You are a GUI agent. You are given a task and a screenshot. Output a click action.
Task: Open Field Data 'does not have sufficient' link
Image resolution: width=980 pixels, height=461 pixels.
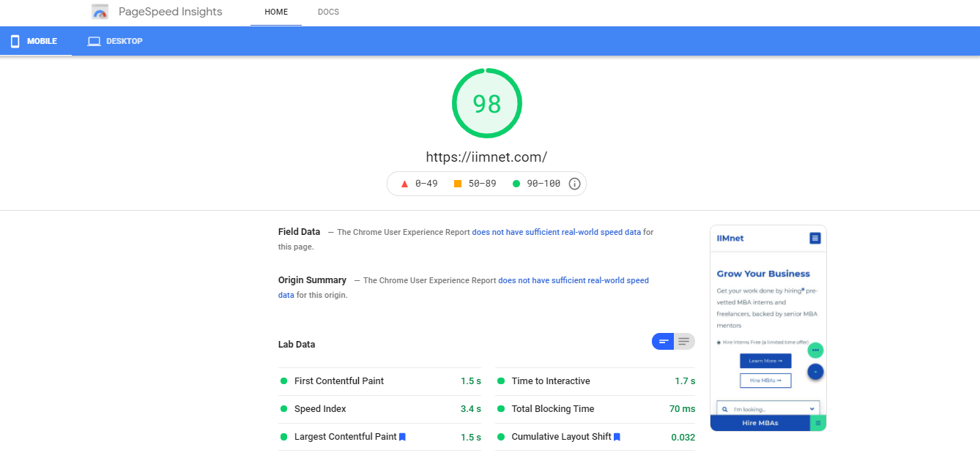(x=556, y=232)
